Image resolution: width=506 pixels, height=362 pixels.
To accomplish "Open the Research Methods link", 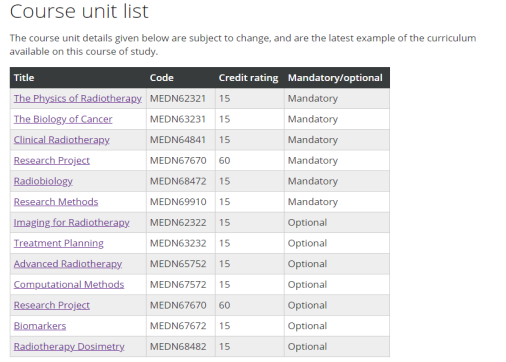I will (x=56, y=202).
